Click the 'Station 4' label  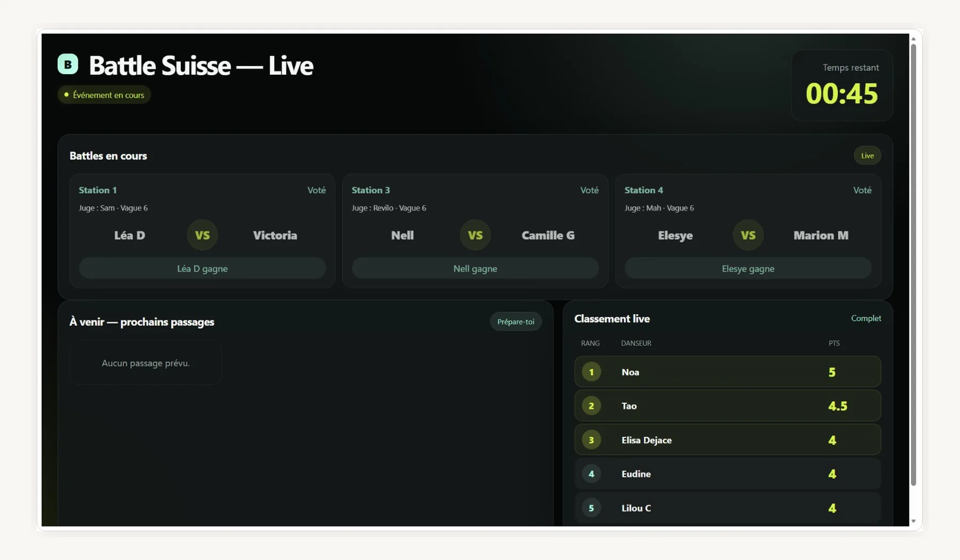tap(644, 190)
